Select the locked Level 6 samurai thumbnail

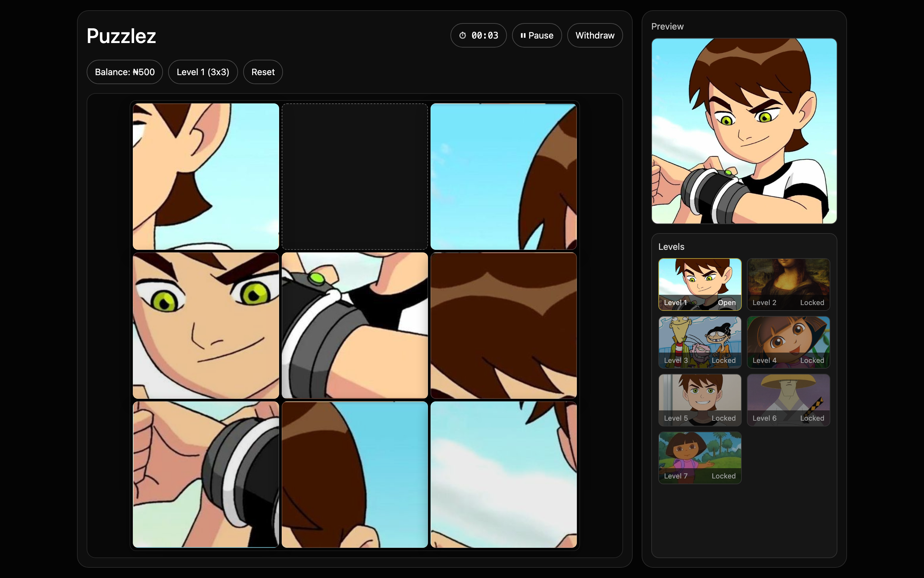[x=789, y=400]
